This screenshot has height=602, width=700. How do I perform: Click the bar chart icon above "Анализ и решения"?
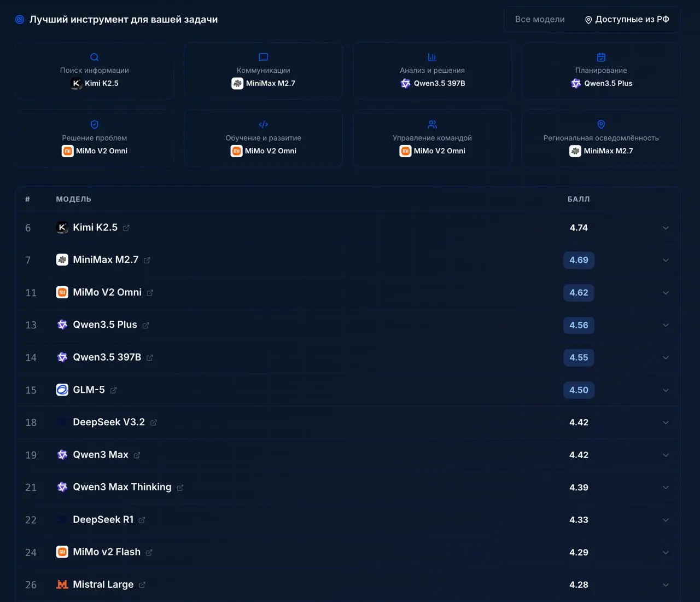tap(432, 57)
